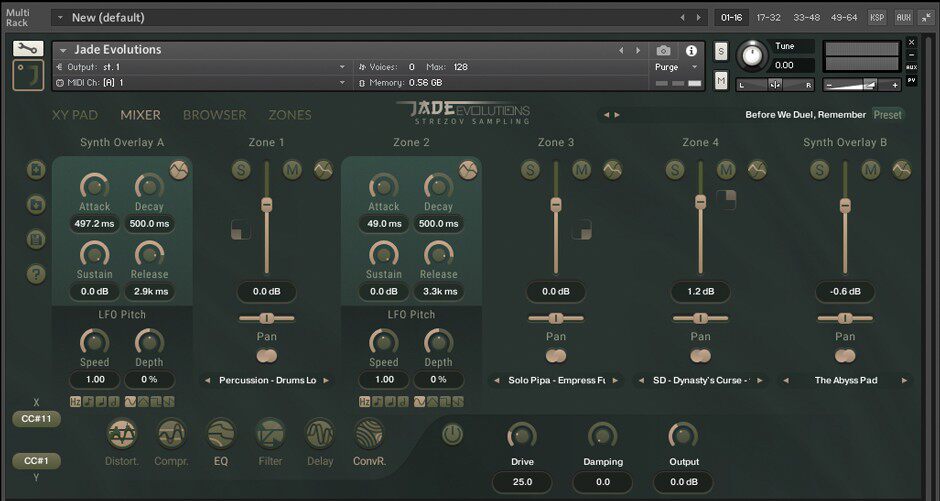Expand the New (default) multi dropdown
The image size is (940, 501).
(60, 18)
